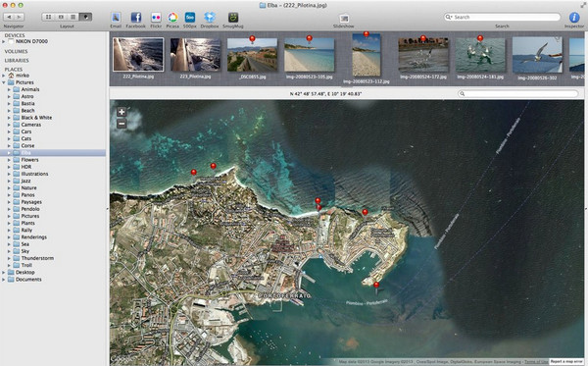Image resolution: width=588 pixels, height=366 pixels.
Task: Switch to grid thumbnail layout
Action: coord(48,17)
